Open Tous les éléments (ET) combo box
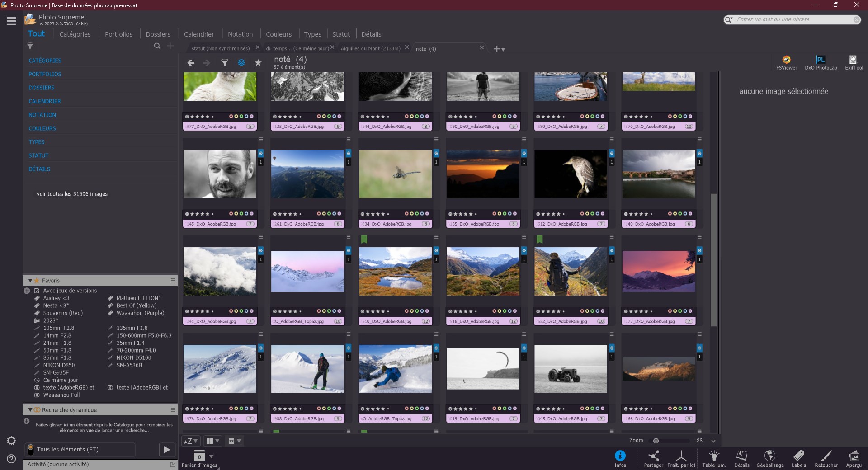 click(x=80, y=450)
